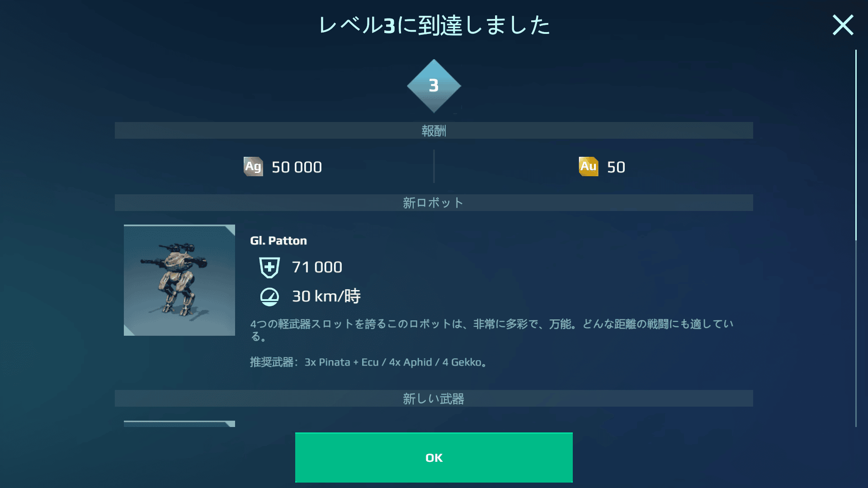Image resolution: width=868 pixels, height=488 pixels.
Task: Click the Gl. Patton robot name
Action: (278, 240)
